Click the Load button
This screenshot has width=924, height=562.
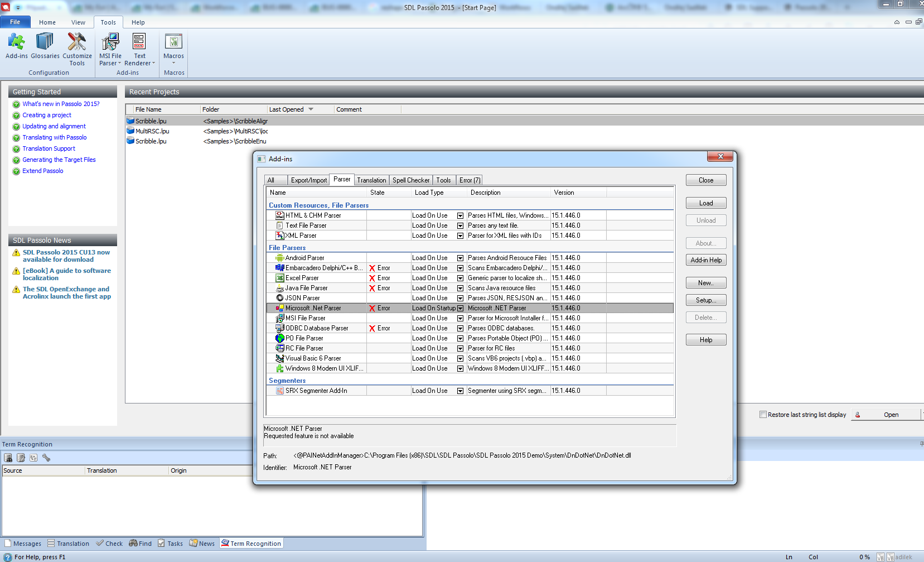click(706, 203)
